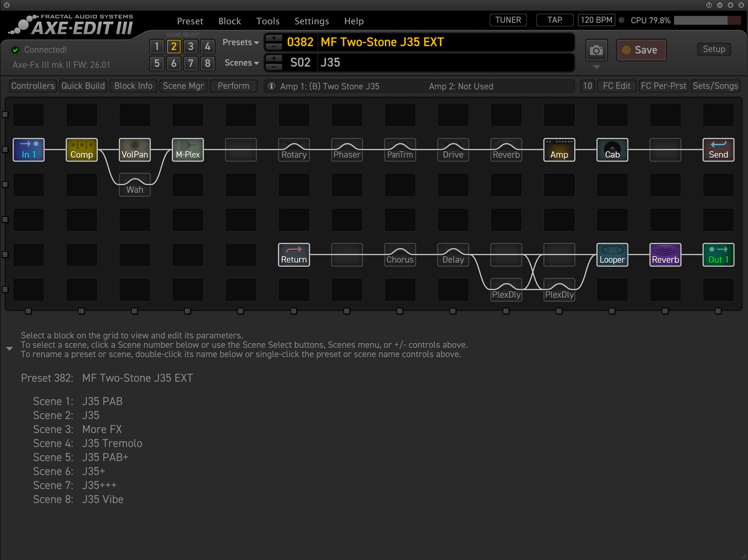This screenshot has width=748, height=560.
Task: Select the bypassed PanTrm block
Action: [400, 150]
